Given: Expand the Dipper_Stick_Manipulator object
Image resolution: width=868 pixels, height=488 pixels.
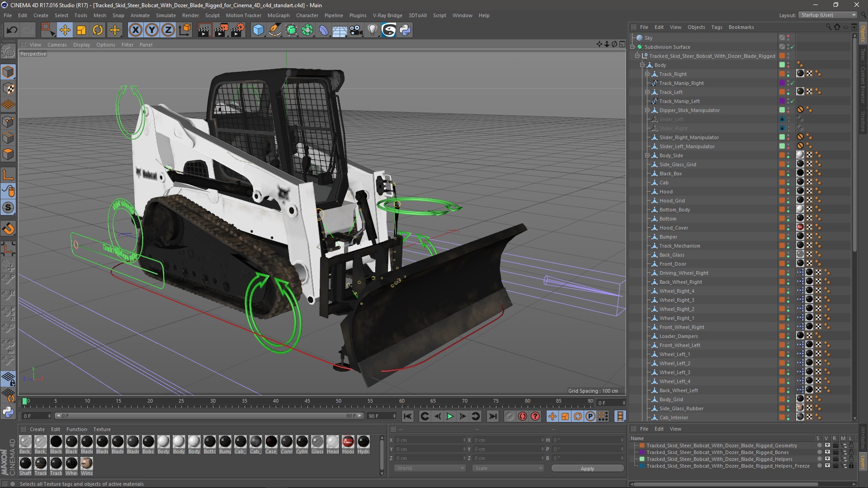Looking at the screenshot, I should click(647, 110).
